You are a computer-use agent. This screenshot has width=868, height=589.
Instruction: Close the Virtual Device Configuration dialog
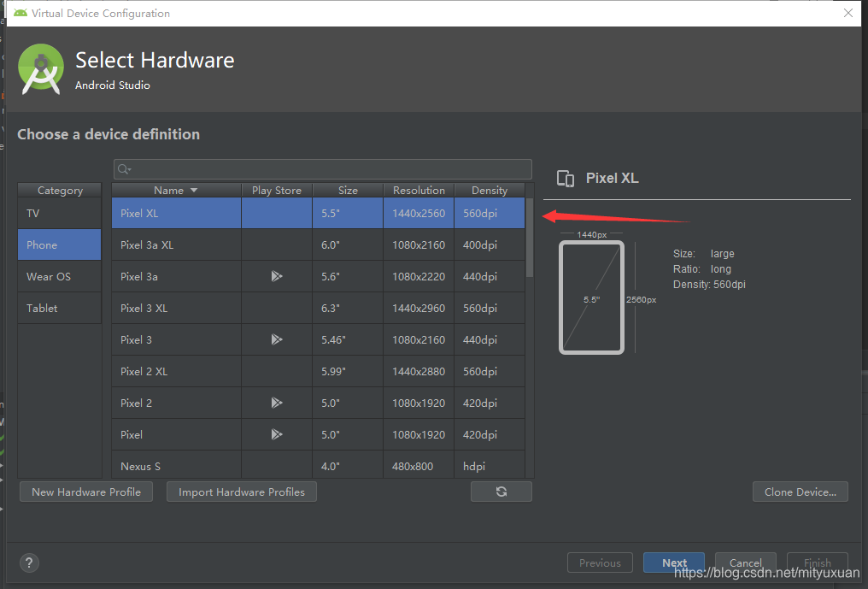848,13
